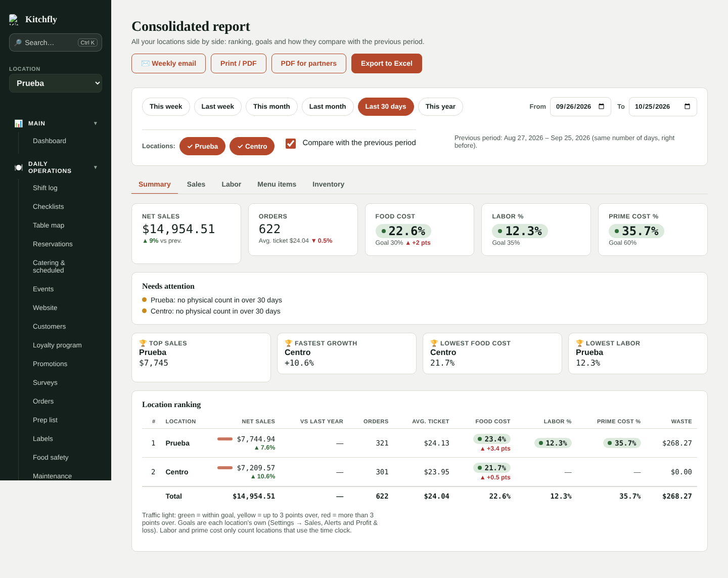This screenshot has height=578, width=728.
Task: Open Customers in sidebar
Action: 49,326
